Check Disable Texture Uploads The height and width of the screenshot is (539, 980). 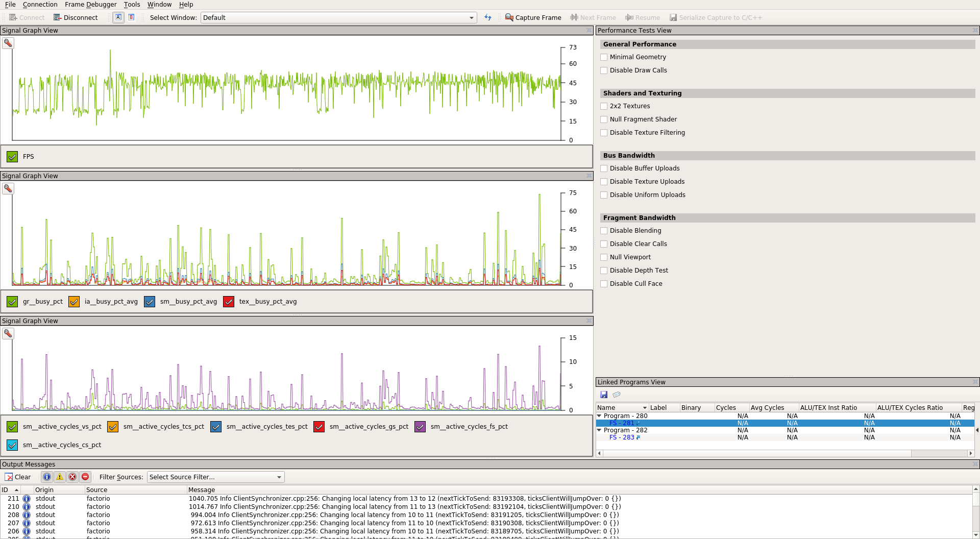[604, 182]
